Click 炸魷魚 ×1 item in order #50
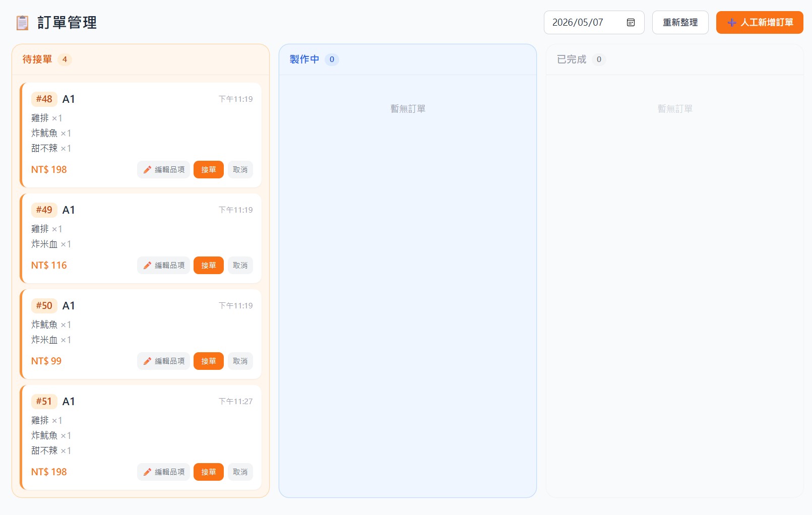 point(51,325)
